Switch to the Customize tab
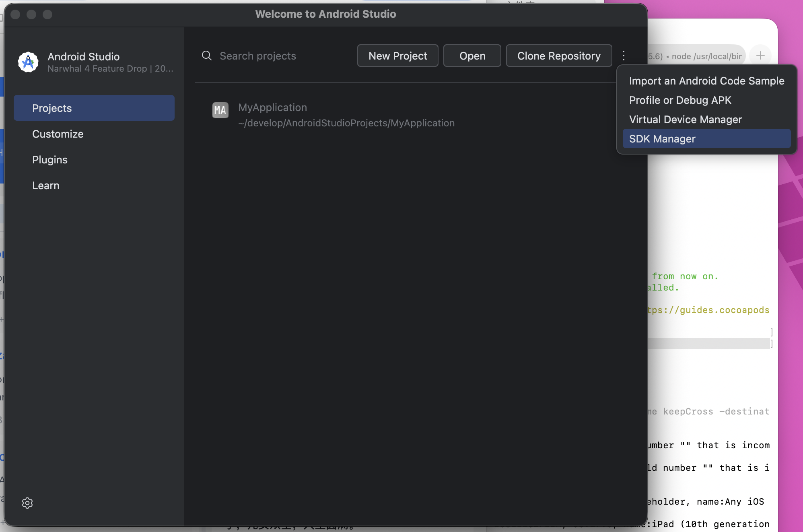The height and width of the screenshot is (532, 803). pos(58,134)
